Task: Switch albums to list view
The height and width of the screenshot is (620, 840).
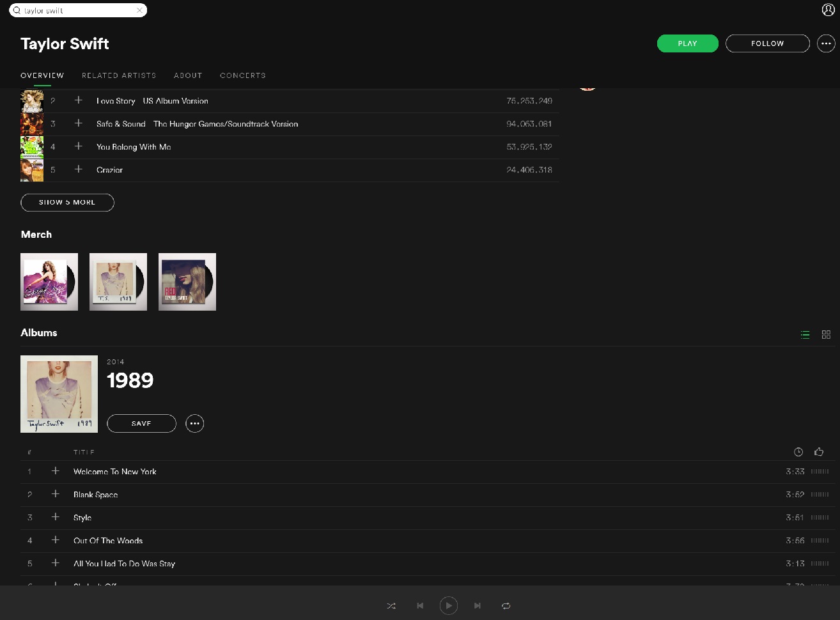Action: pyautogui.click(x=805, y=334)
